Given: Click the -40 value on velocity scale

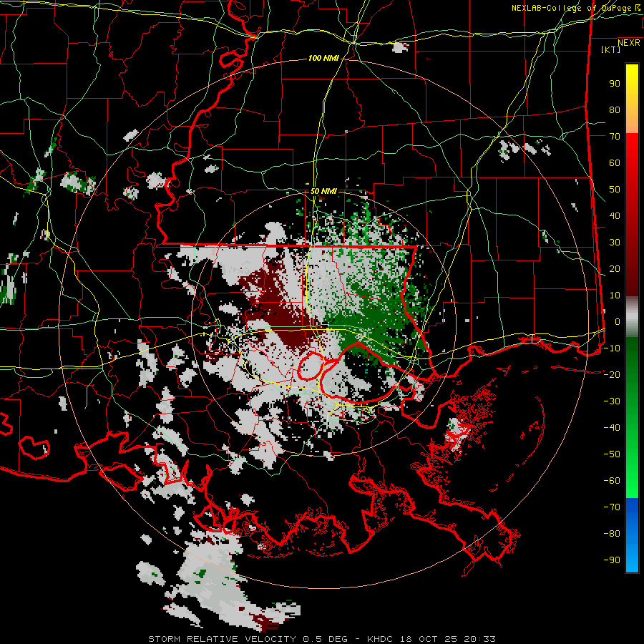Looking at the screenshot, I should (x=612, y=428).
